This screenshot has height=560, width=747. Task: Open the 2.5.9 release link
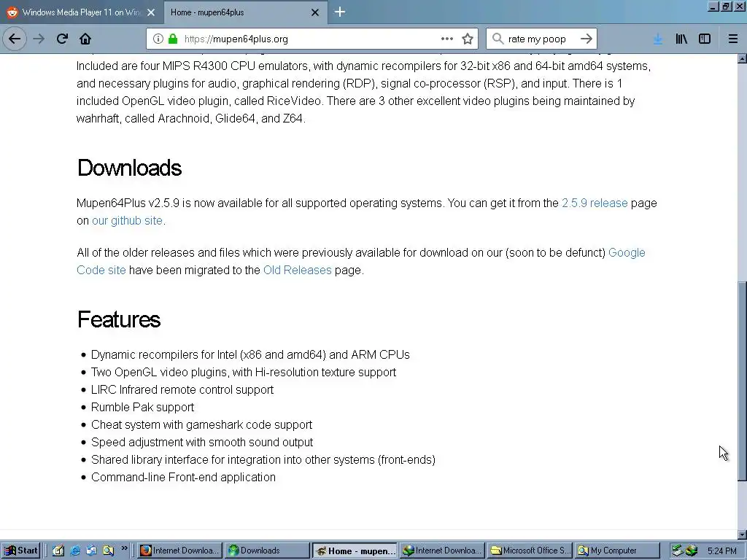[x=595, y=203]
